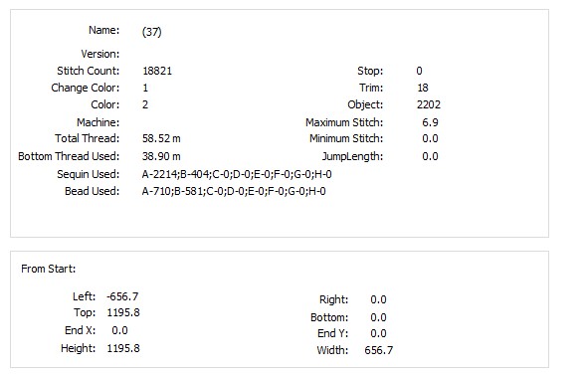This screenshot has width=588, height=375.
Task: Select the Stitch Count value 18821
Action: (157, 71)
